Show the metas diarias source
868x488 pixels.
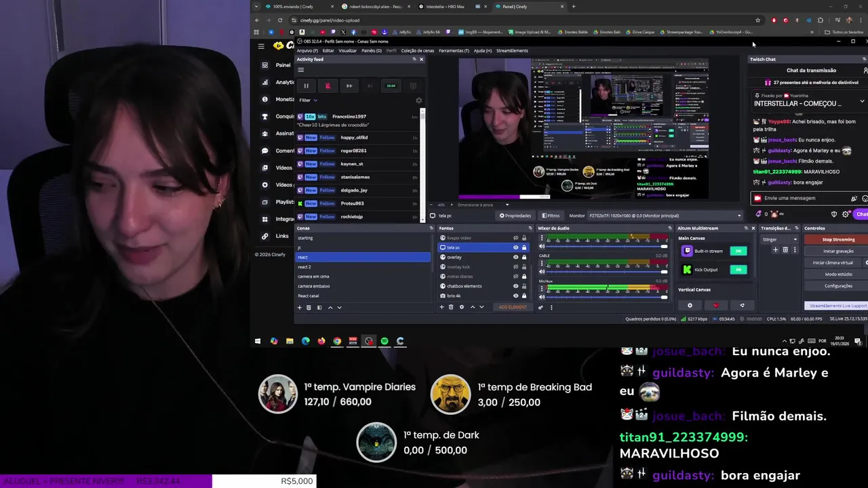click(x=515, y=277)
